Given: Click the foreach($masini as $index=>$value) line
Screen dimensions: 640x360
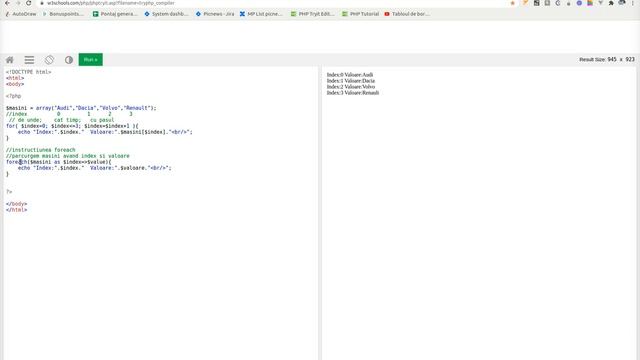Looking at the screenshot, I should [58, 162].
